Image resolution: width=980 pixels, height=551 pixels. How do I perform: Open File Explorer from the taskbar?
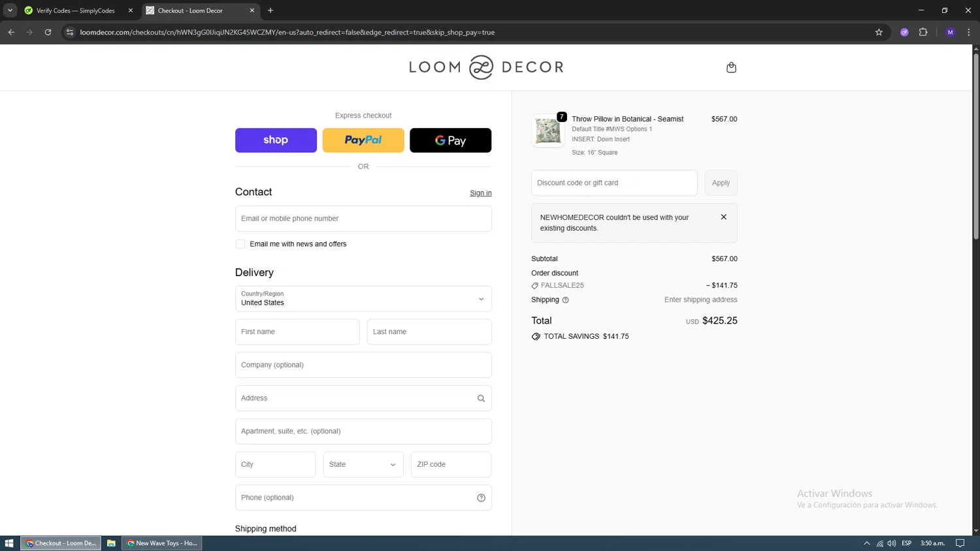pos(111,543)
